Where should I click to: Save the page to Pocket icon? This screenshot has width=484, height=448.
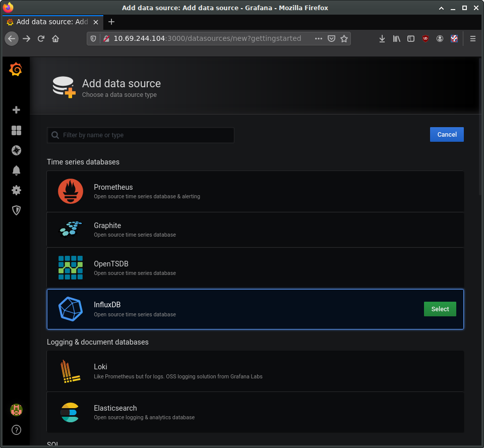tap(331, 39)
